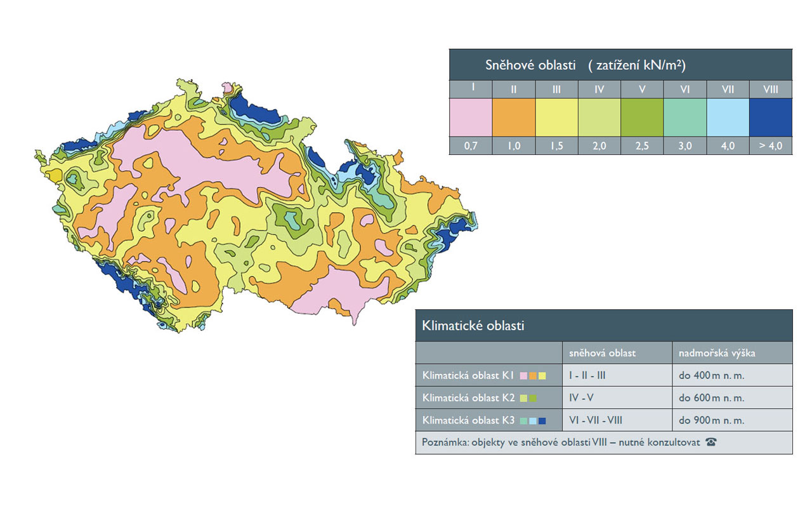This screenshot has height=508, width=812.
Task: Choose the teal swatch for snow zone VI
Action: pos(684,117)
